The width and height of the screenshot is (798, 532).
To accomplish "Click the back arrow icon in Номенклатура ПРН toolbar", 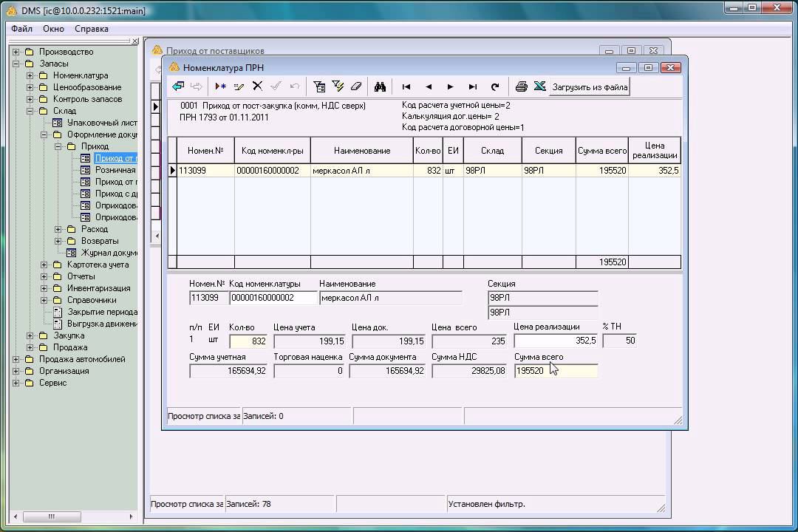I will click(x=178, y=86).
